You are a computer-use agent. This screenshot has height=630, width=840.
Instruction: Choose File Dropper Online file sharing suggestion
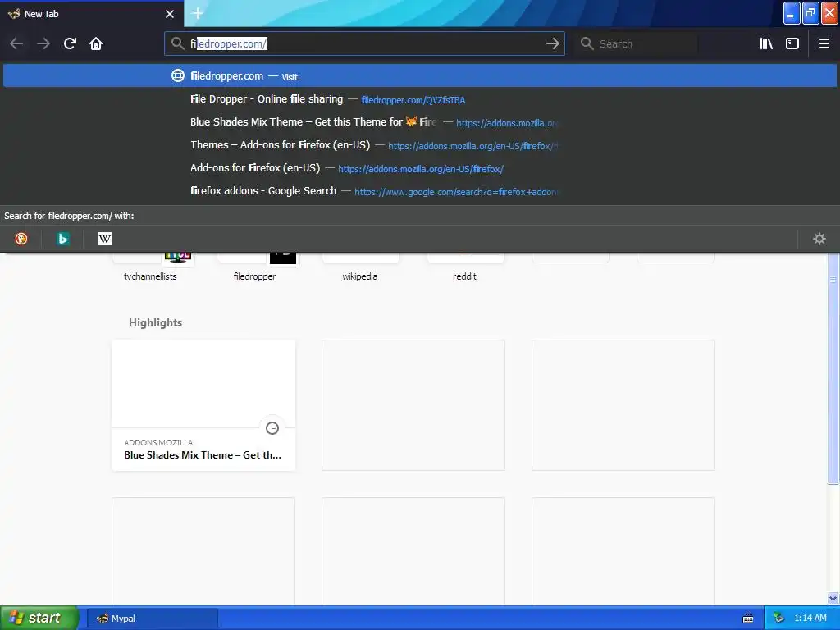(x=420, y=99)
